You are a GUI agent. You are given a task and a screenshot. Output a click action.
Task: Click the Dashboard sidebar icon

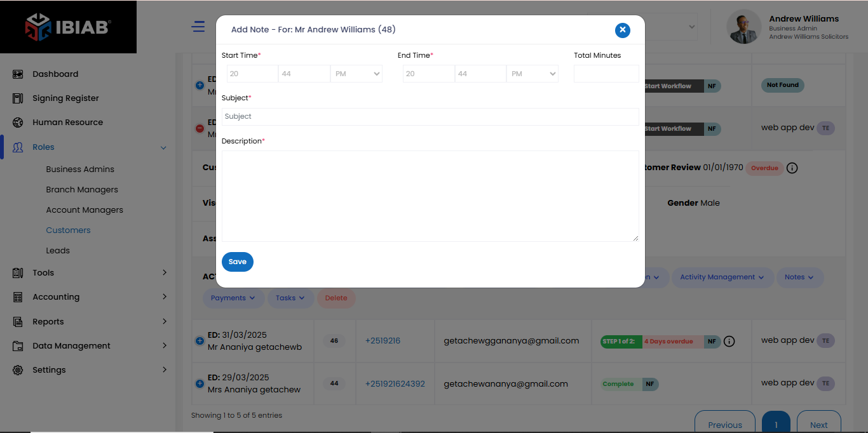coord(18,74)
